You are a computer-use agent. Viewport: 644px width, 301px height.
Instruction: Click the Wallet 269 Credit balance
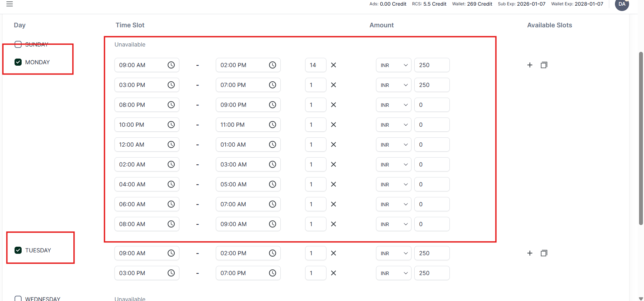click(x=472, y=4)
